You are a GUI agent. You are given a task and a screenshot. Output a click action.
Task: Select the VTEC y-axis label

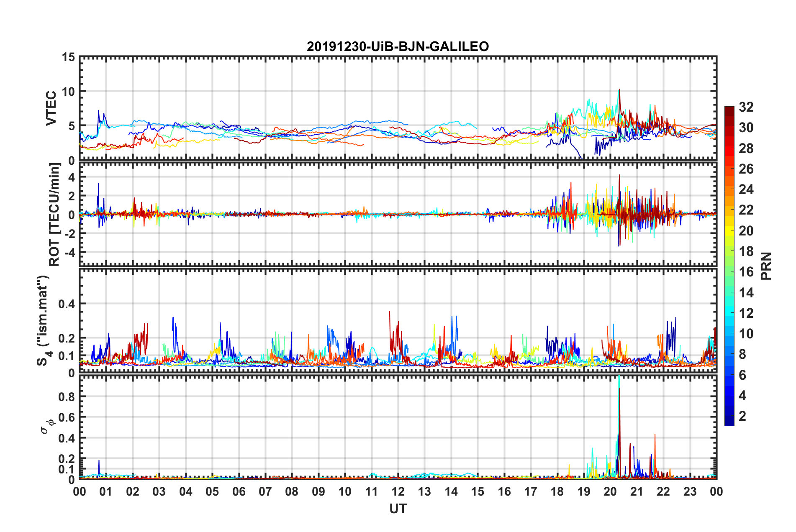coord(51,108)
